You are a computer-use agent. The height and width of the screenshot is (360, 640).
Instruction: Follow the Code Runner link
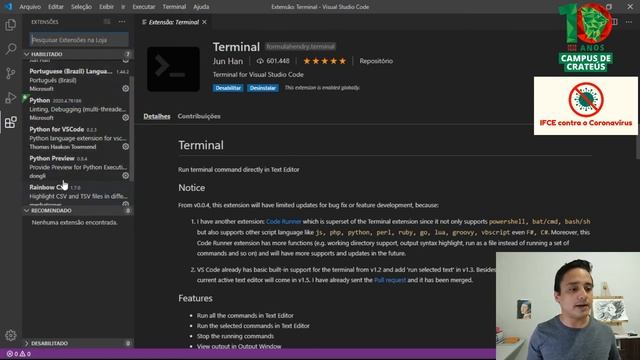coord(283,222)
